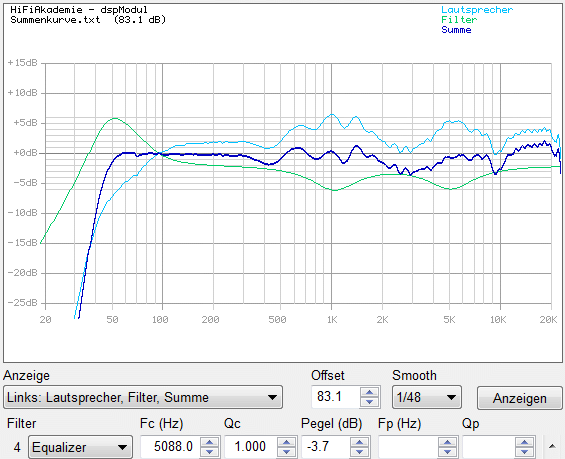Click the empty Fp (Hz) field
This screenshot has height=459, width=565.
[408, 447]
